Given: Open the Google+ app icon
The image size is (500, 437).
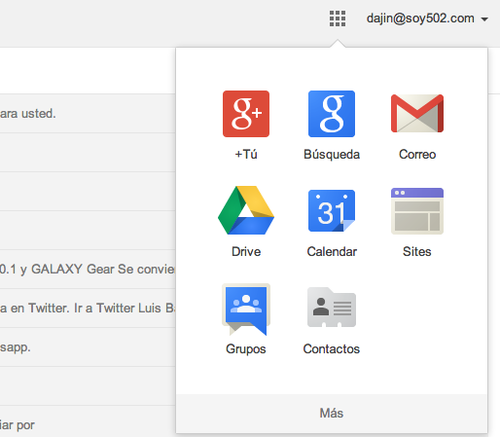Looking at the screenshot, I should click(x=246, y=114).
